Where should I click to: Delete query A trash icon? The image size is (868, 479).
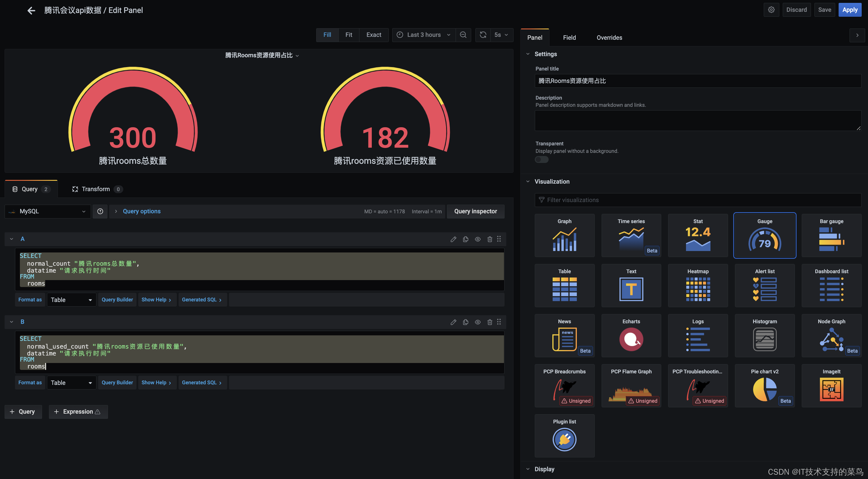click(x=490, y=239)
